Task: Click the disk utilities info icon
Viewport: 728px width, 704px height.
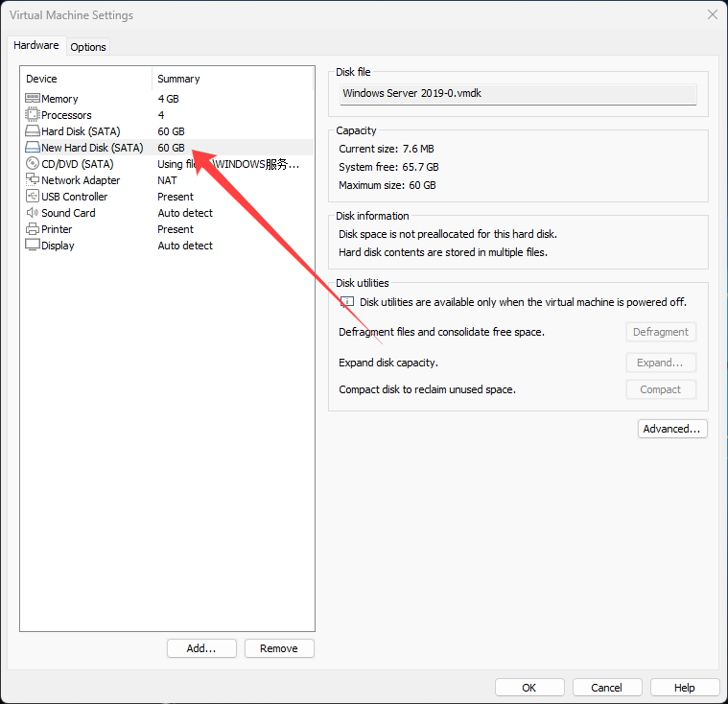Action: 347,302
